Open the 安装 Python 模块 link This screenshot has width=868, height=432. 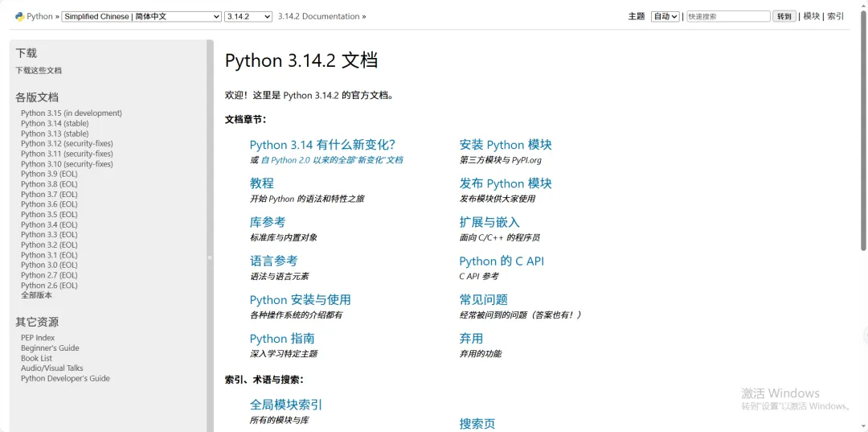pyautogui.click(x=506, y=145)
